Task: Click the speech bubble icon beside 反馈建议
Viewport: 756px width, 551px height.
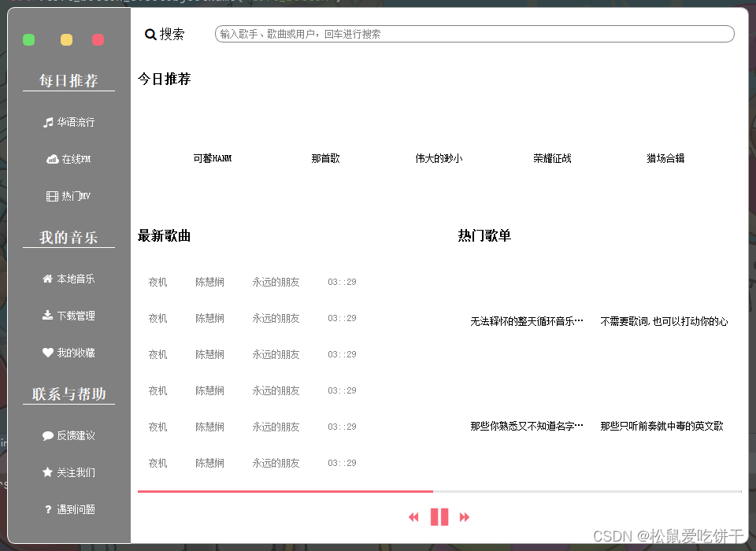Action: coord(48,436)
